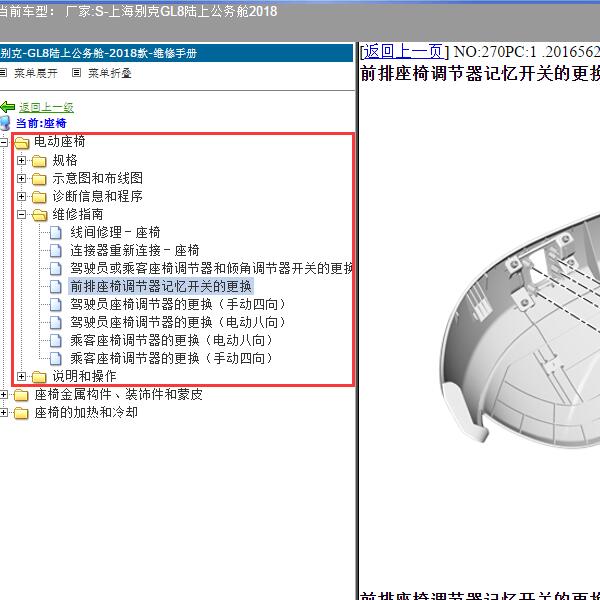Click 菜单折叠 to collapse all menus
Image resolution: width=600 pixels, height=600 pixels.
click(110, 73)
